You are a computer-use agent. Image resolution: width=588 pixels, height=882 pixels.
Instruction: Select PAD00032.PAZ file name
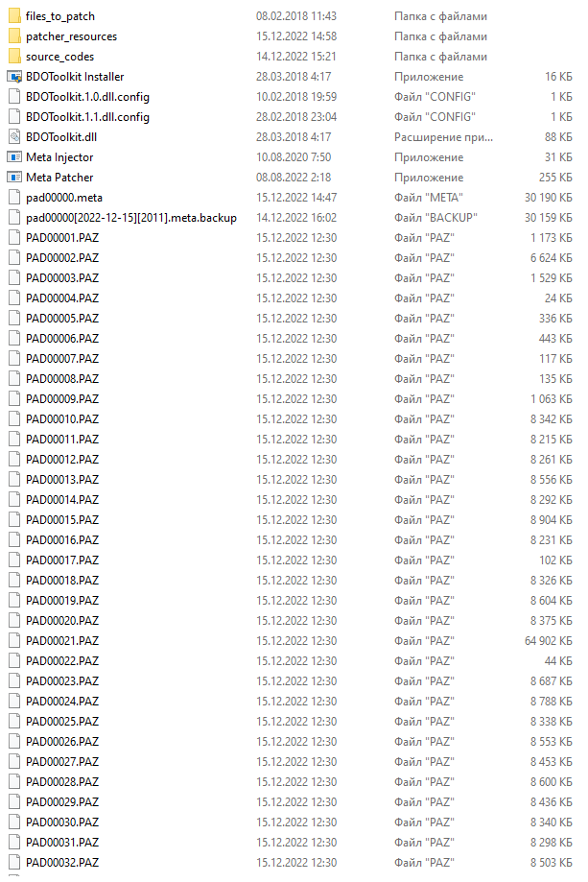(61, 862)
